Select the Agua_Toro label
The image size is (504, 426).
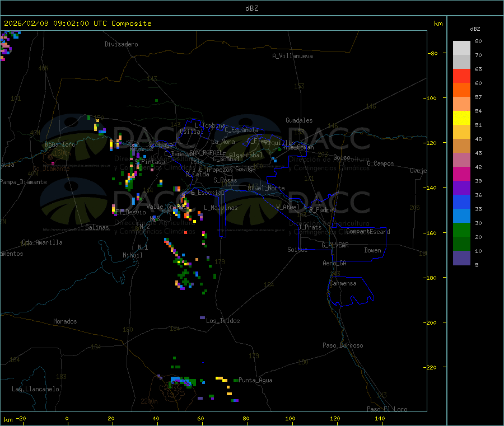pyautogui.click(x=60, y=144)
